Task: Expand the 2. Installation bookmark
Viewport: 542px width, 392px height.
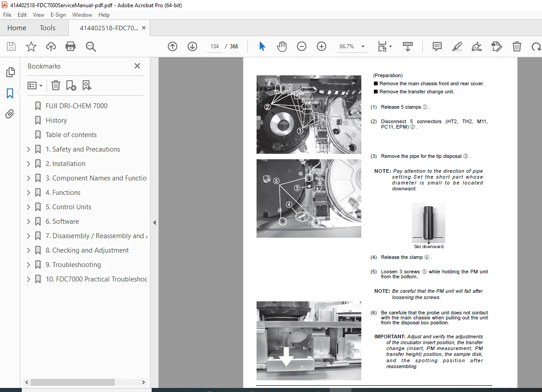Action: click(28, 164)
